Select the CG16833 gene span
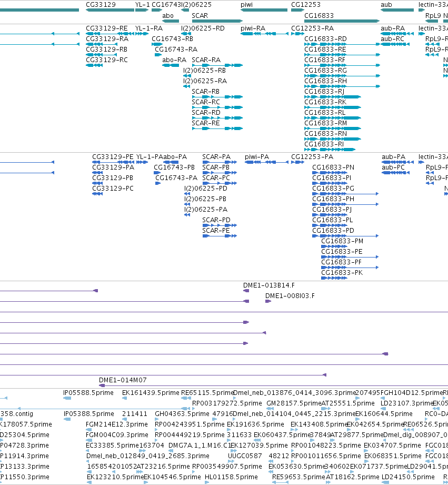 click(342, 21)
